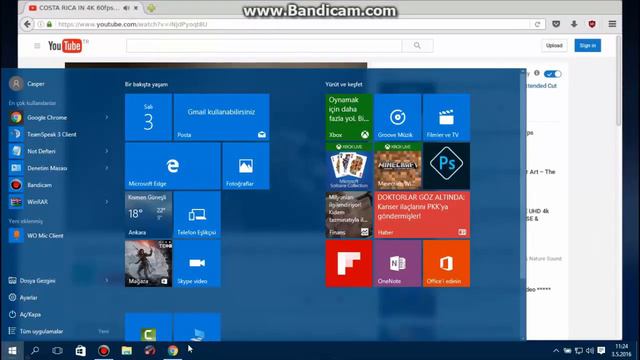This screenshot has width=640, height=360.
Task: Open the calendar tile showing Salı 3
Action: coord(148,117)
